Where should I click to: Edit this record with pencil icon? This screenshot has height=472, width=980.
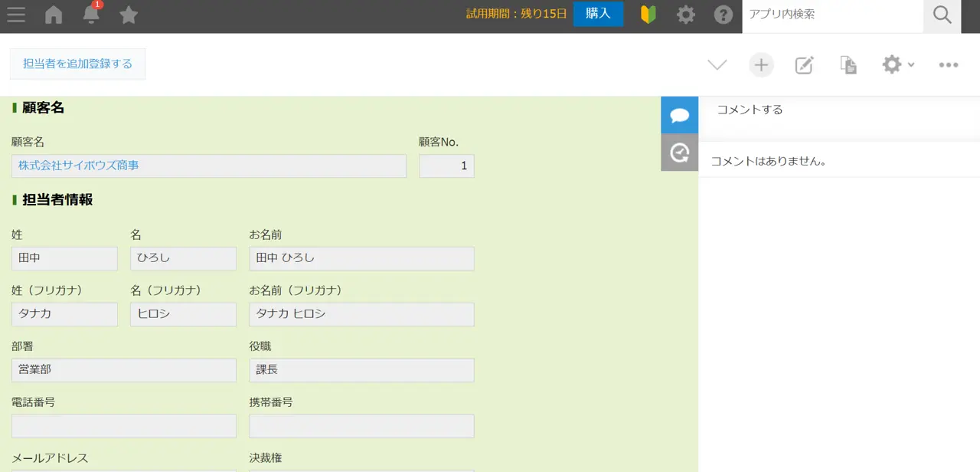(x=804, y=65)
